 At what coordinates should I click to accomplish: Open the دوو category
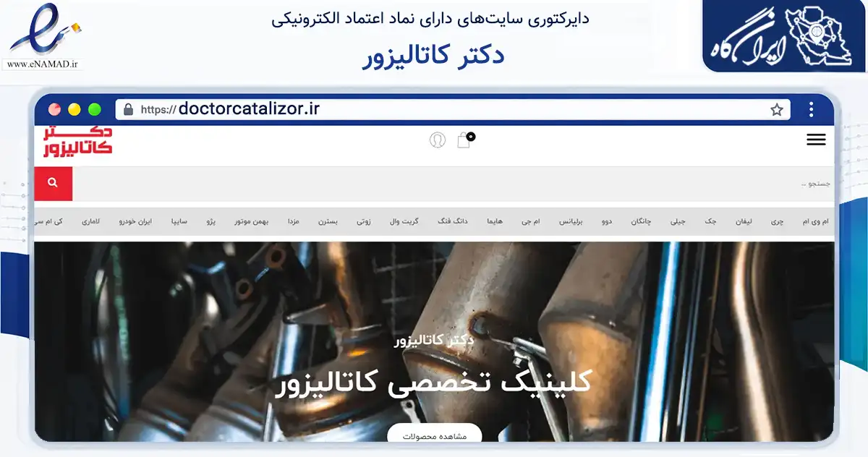point(606,221)
